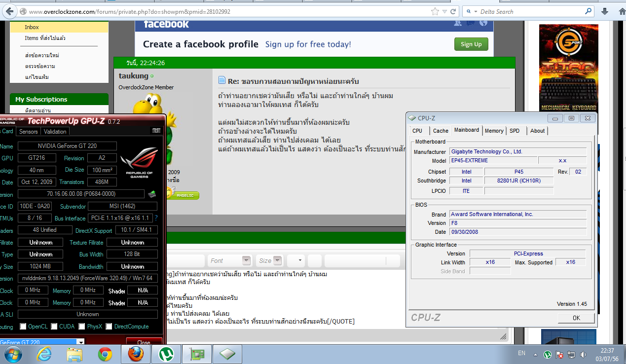Click the EN language indicator in taskbar

click(x=522, y=354)
